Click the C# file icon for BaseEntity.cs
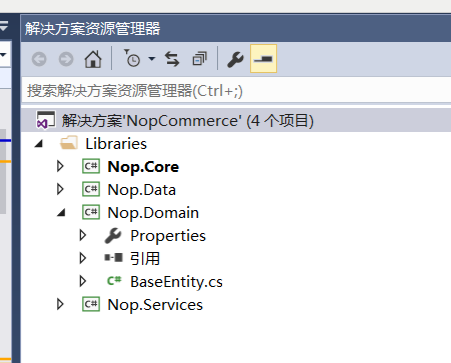This screenshot has width=451, height=363. click(x=114, y=281)
